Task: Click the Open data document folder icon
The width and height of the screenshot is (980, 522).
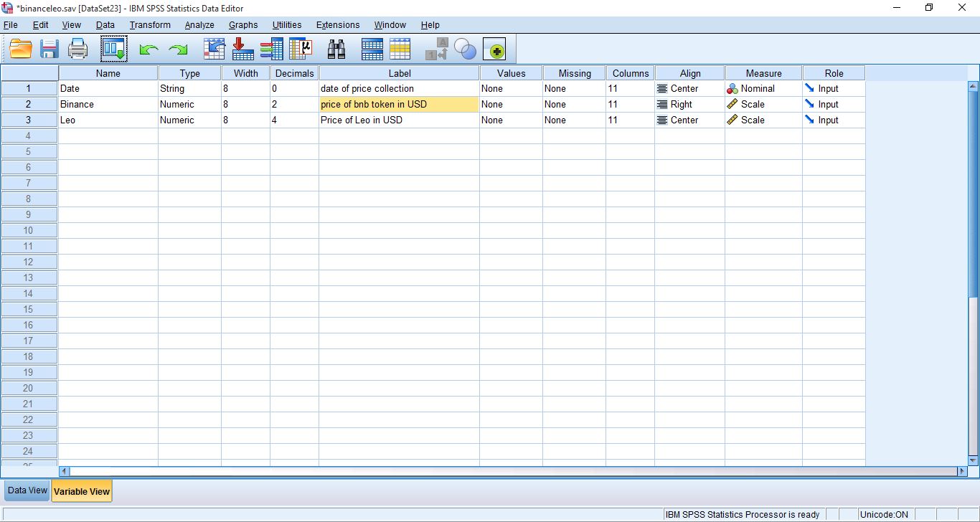Action: click(x=21, y=49)
